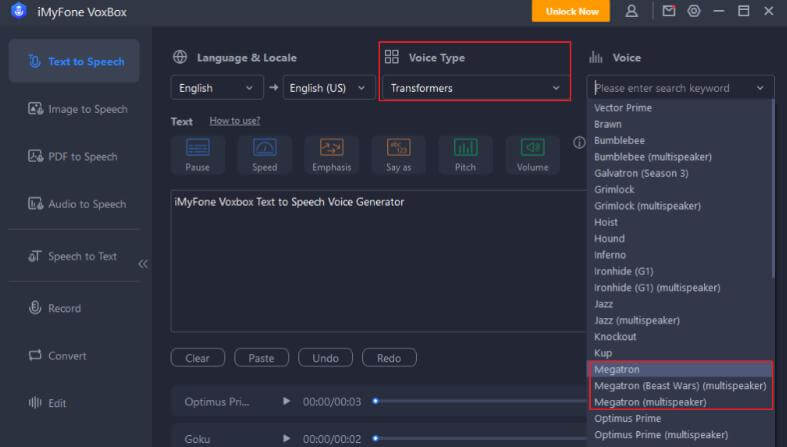787x447 pixels.
Task: Select Knockout voice
Action: click(x=680, y=336)
